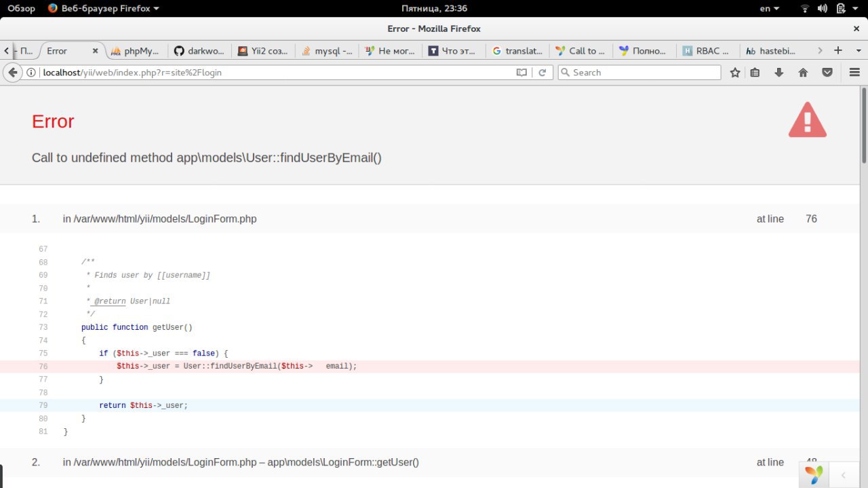Click the volume speaker icon in top bar

pyautogui.click(x=823, y=8)
